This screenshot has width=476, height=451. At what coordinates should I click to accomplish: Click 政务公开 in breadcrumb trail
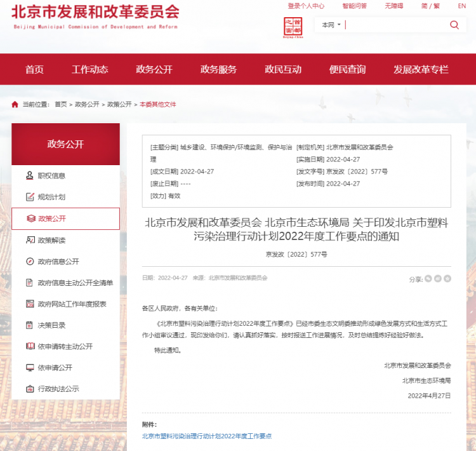click(x=87, y=105)
